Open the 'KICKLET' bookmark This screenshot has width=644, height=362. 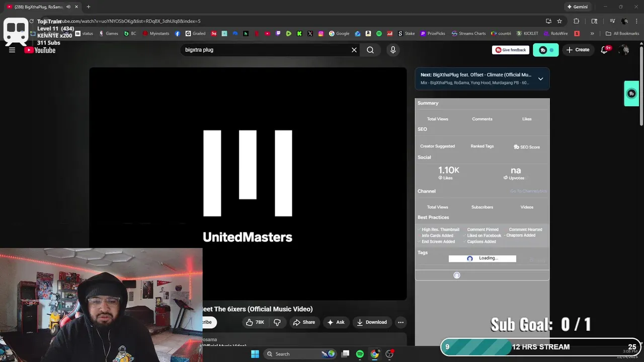point(527,34)
